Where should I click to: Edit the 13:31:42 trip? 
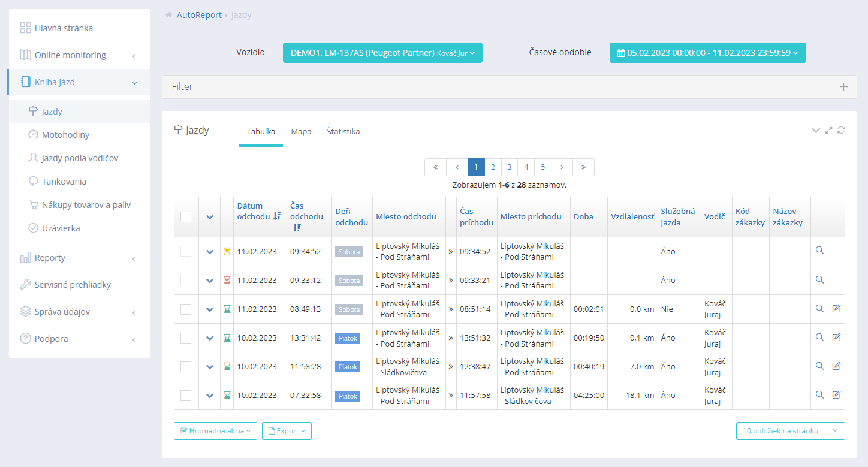pos(836,338)
